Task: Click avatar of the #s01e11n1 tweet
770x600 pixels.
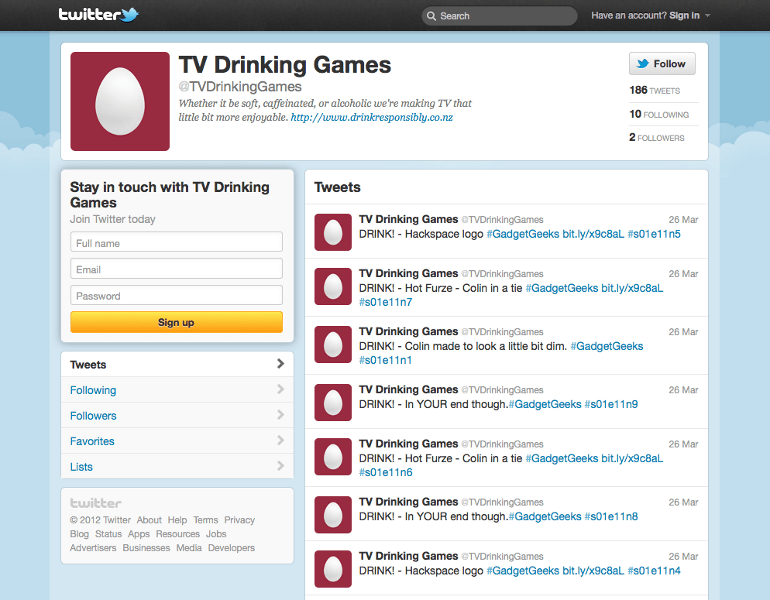Action: 333,344
